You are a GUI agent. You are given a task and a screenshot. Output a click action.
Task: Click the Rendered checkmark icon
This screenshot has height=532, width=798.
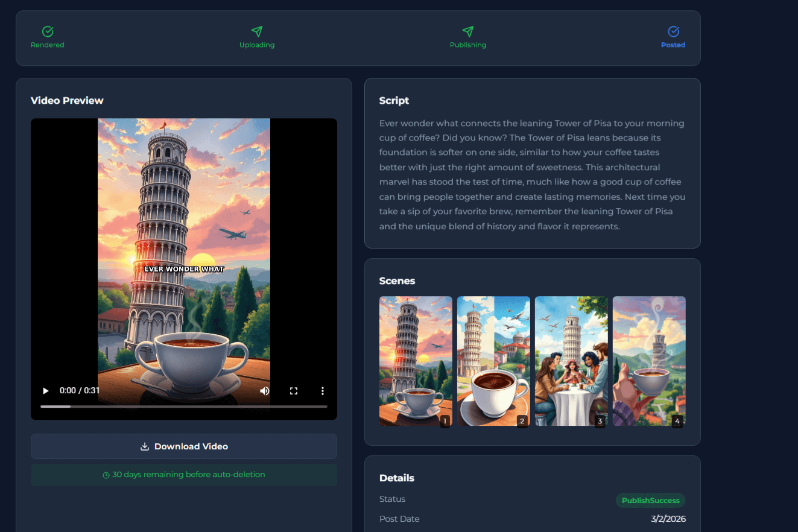47,31
